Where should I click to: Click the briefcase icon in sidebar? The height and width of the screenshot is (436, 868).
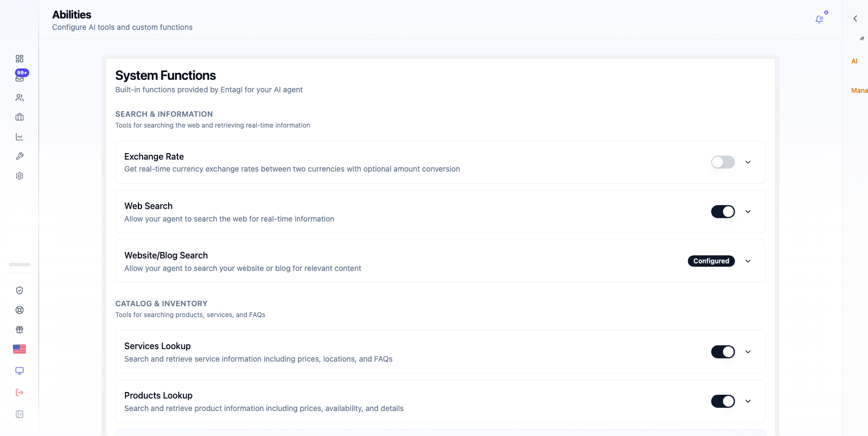[20, 117]
